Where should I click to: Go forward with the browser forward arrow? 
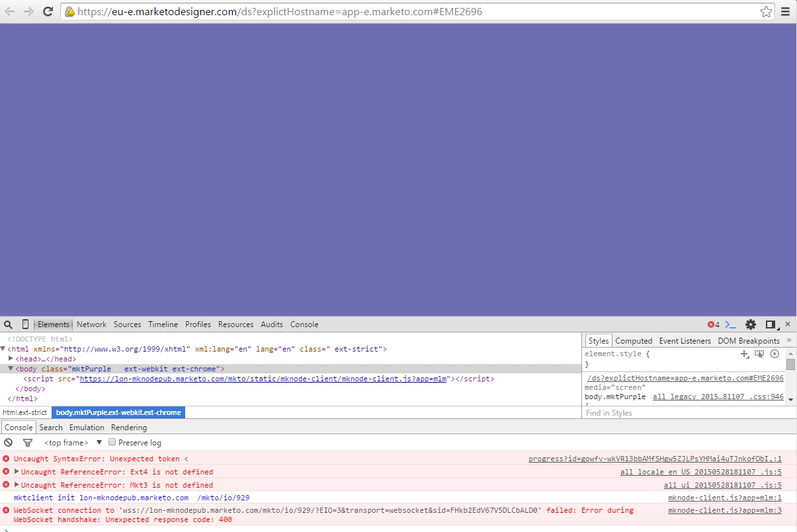pyautogui.click(x=28, y=11)
